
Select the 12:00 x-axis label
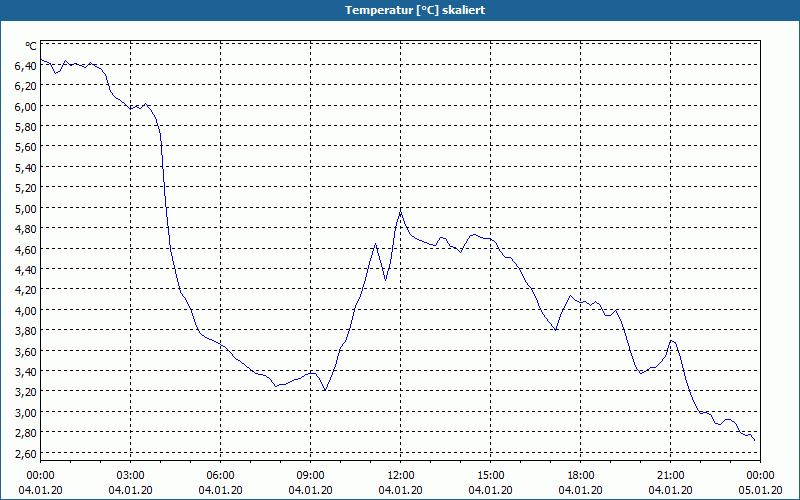[401, 475]
